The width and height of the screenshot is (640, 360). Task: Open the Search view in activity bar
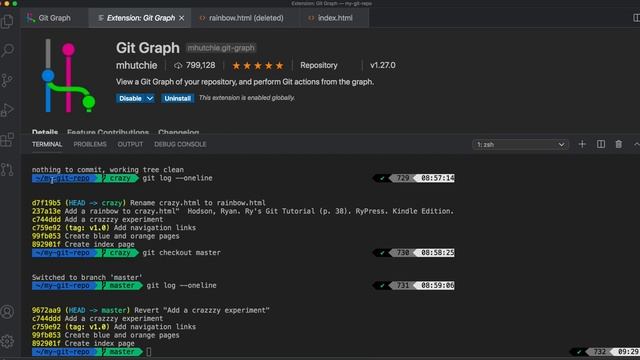[x=7, y=50]
